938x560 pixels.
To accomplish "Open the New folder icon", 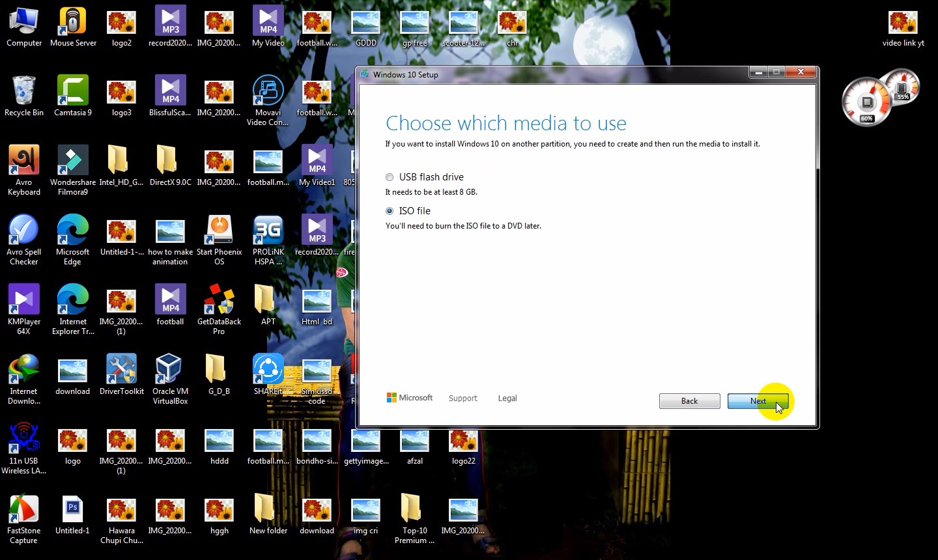I will [x=268, y=514].
